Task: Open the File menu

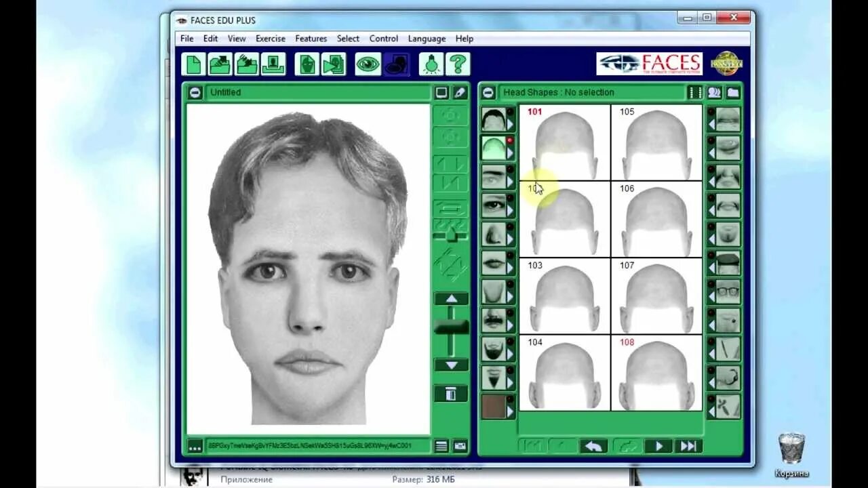Action: (x=186, y=39)
